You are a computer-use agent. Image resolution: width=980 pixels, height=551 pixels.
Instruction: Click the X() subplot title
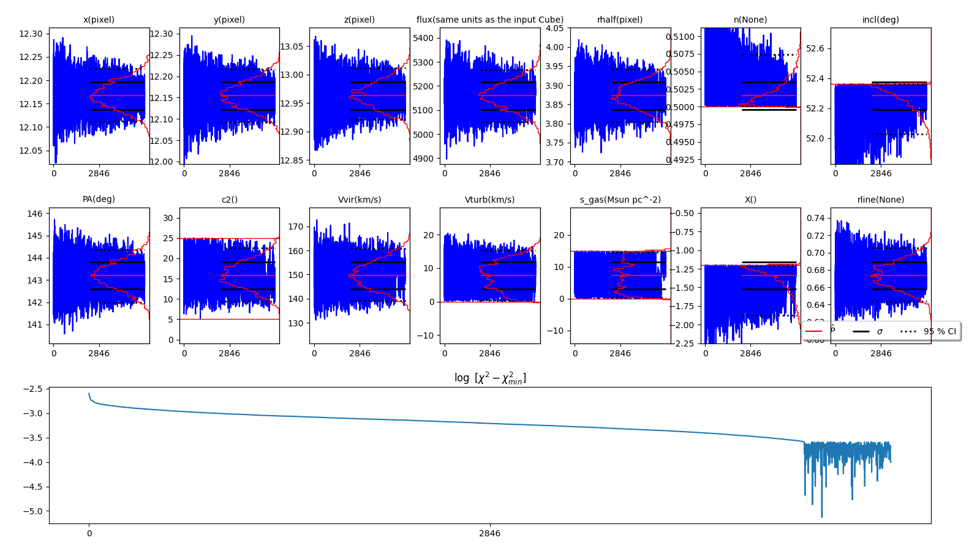(x=750, y=200)
